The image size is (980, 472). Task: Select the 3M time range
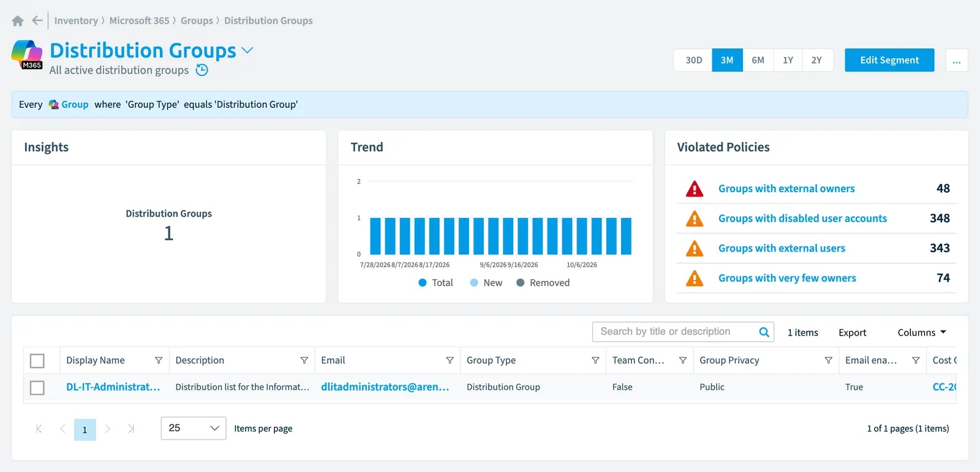pyautogui.click(x=727, y=60)
